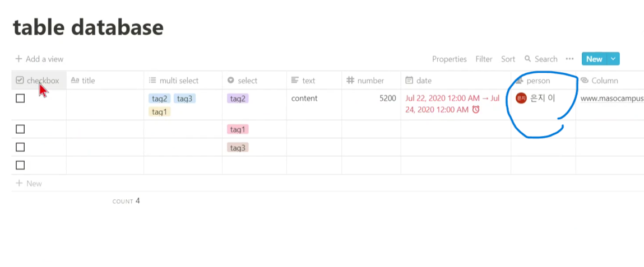Click the COUNT 4 calculation cell
Screen dimensions: 644x267
pos(126,201)
